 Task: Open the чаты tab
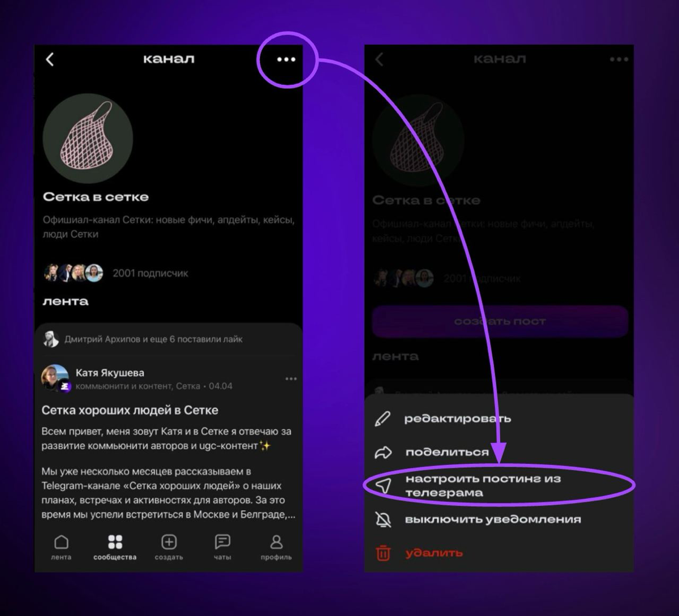click(x=222, y=547)
